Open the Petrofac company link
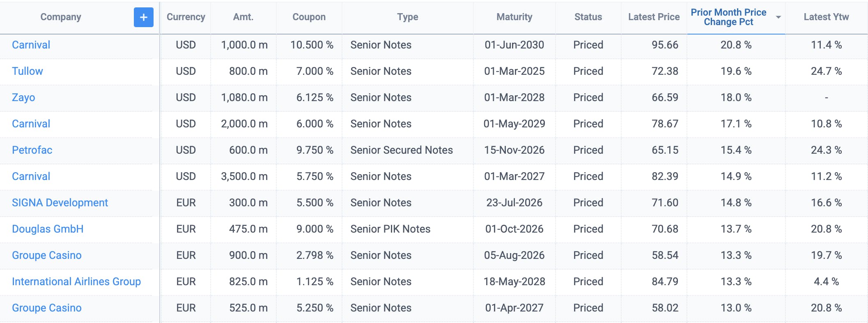This screenshot has width=868, height=323. click(32, 150)
